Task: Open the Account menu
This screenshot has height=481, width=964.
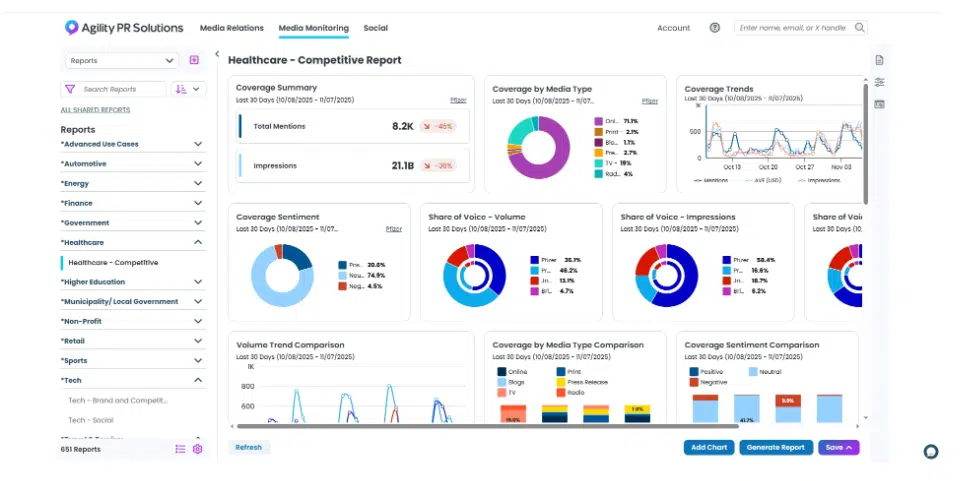Action: [674, 28]
